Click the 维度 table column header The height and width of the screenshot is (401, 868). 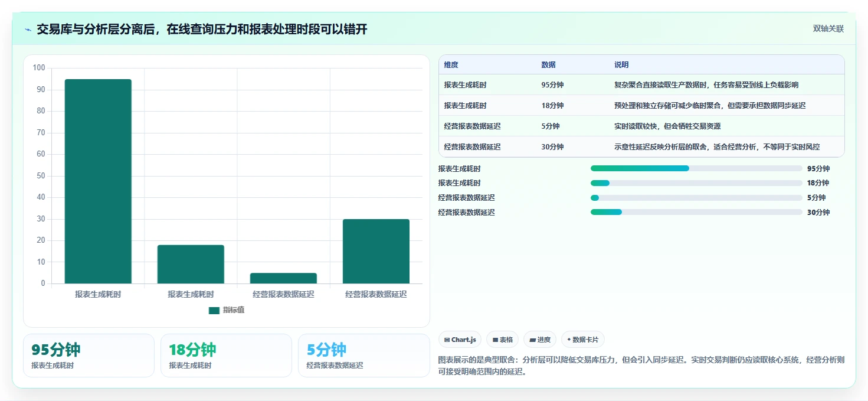[451, 65]
